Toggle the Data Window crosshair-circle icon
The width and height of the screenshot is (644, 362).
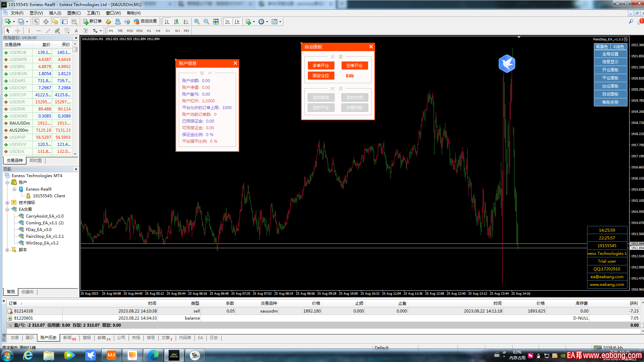(46, 22)
